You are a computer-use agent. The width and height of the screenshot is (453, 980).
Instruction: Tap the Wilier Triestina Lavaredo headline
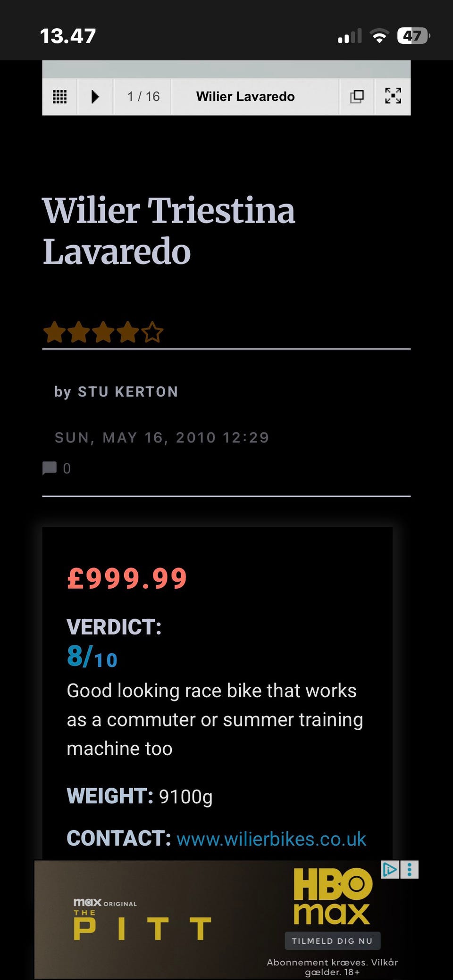coord(168,231)
